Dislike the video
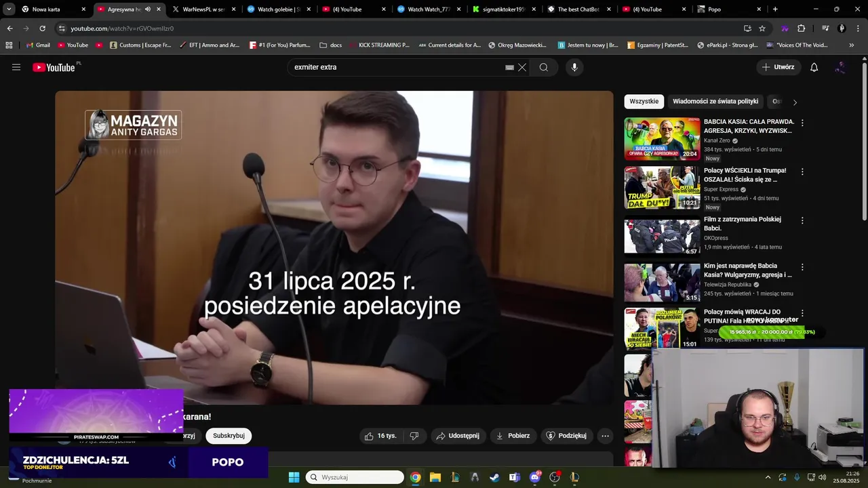Screen dimensions: 868x488 coord(414,436)
